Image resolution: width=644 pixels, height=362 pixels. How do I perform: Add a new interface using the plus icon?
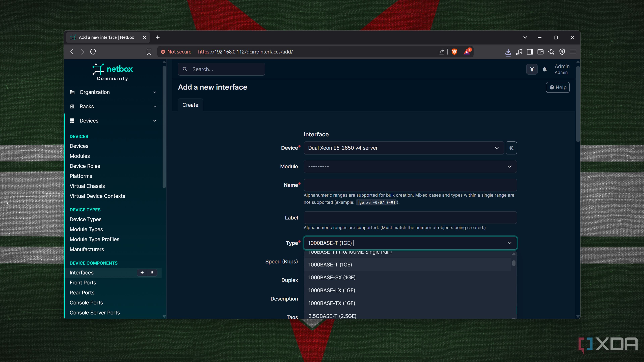coord(142,273)
